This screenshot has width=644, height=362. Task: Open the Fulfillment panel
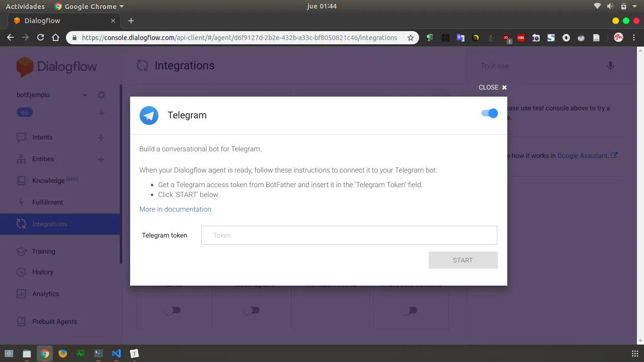coord(47,202)
